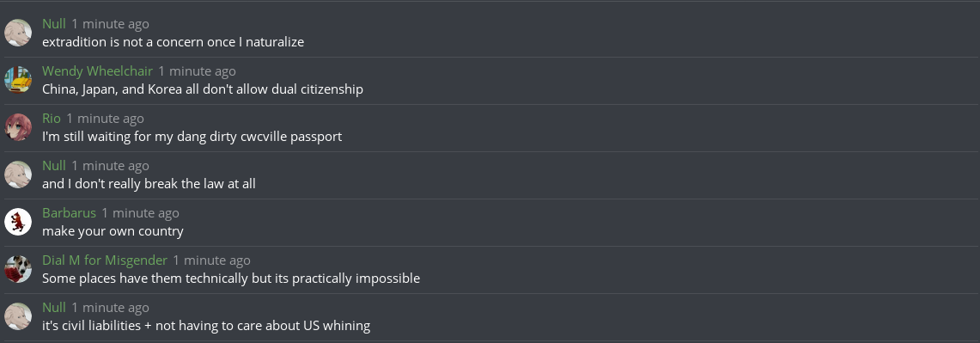Click Rio's anime avatar
980x343 pixels.
[x=18, y=127]
